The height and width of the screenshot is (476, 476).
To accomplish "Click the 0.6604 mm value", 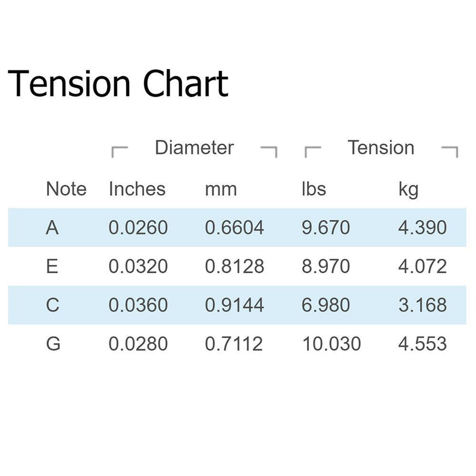I will tap(234, 228).
